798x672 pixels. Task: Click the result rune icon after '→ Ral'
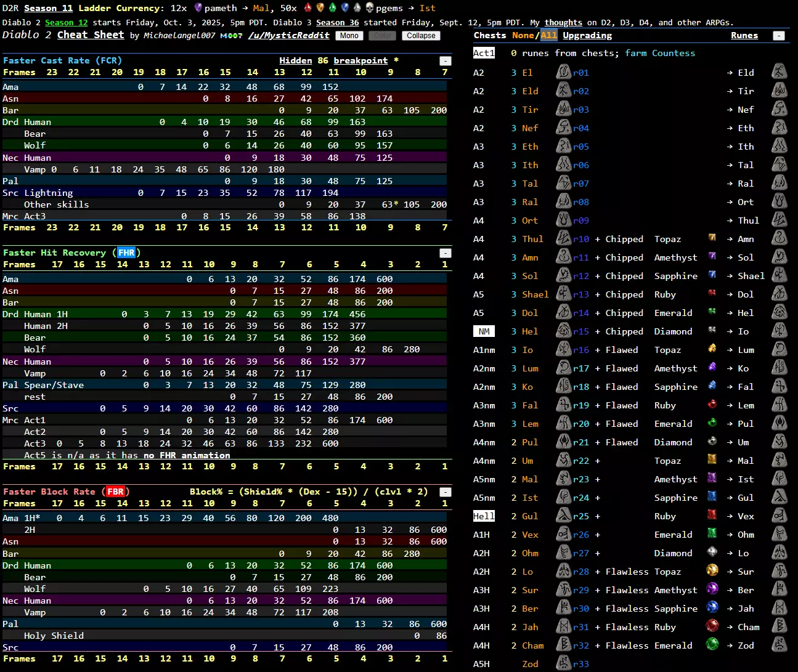coord(780,183)
